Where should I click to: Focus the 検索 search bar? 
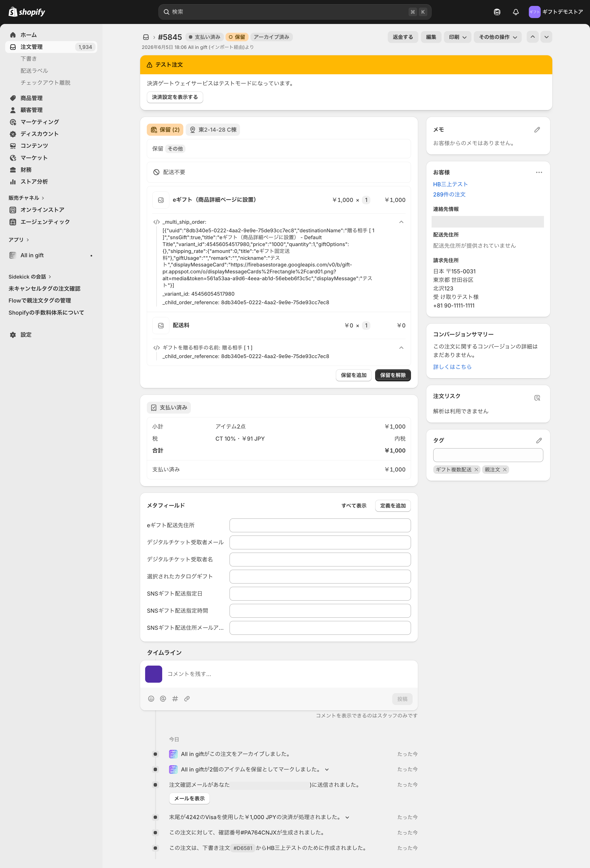pos(295,12)
